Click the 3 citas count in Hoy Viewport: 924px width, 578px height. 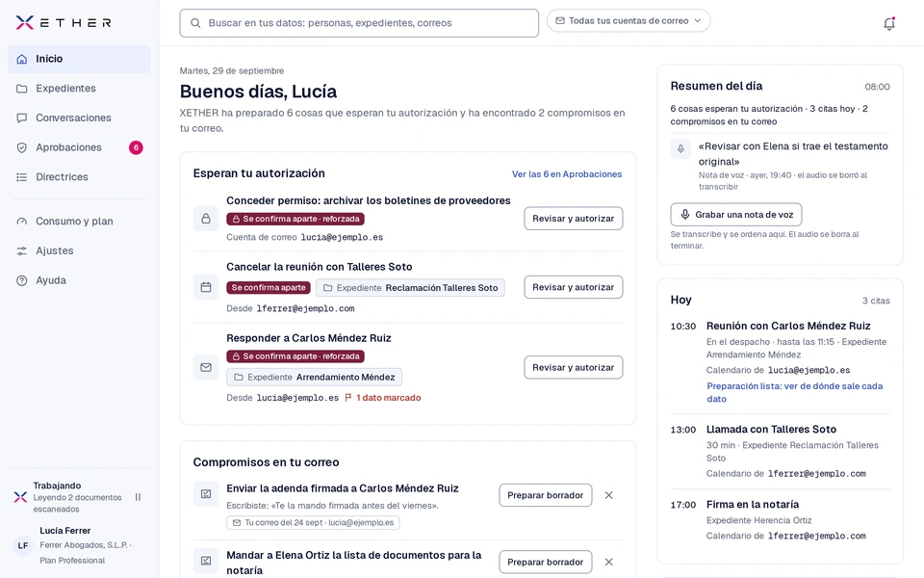click(876, 301)
